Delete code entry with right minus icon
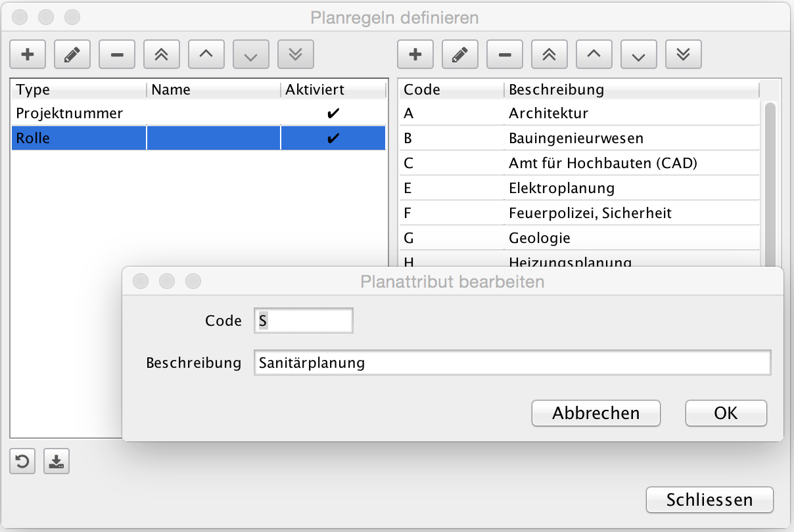 point(505,55)
